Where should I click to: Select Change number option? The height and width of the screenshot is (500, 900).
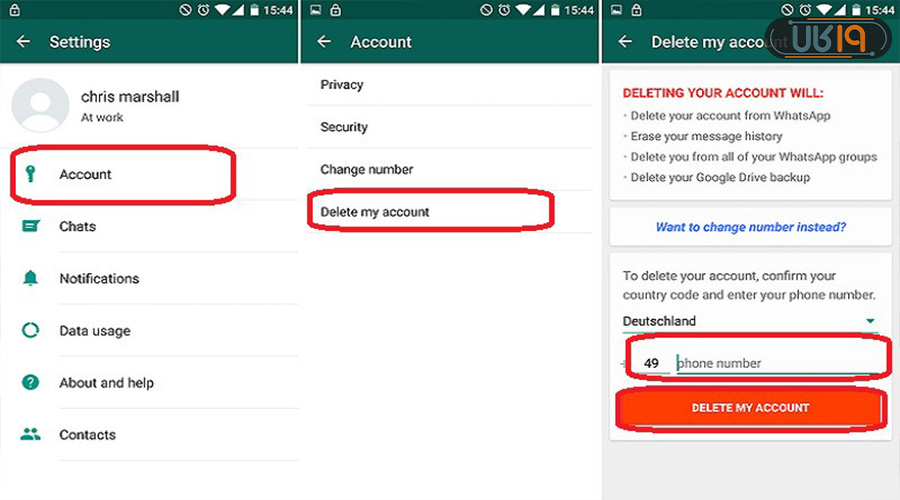pos(449,169)
